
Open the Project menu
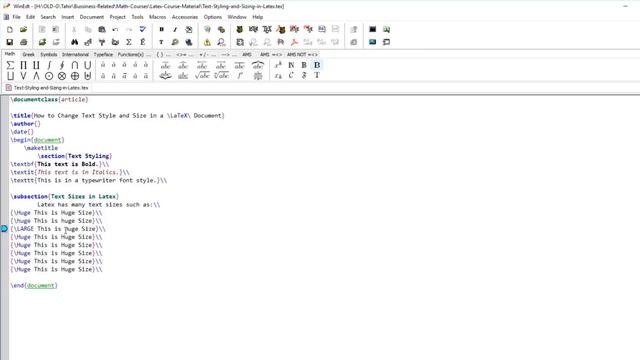118,17
